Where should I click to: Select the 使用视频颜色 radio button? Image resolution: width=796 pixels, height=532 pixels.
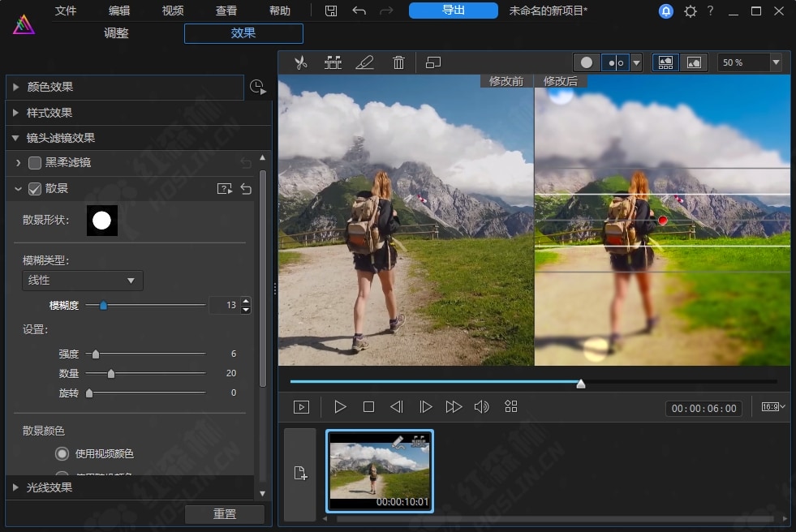(62, 453)
